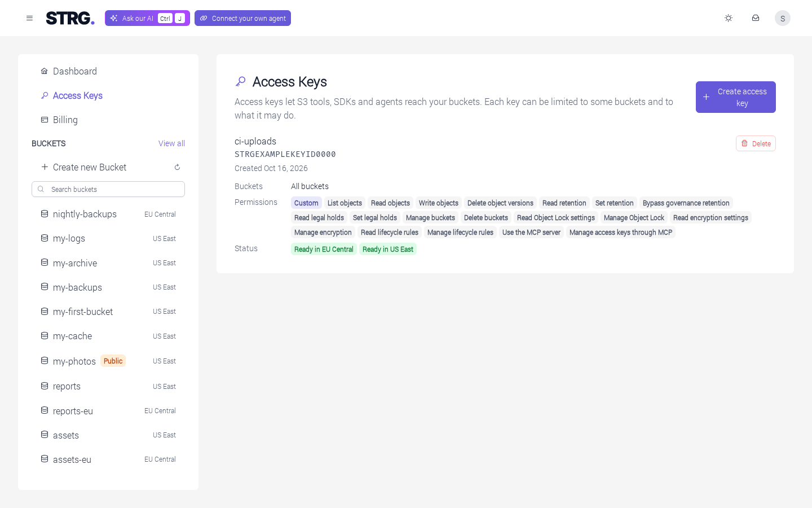Click the nightly-backups bucket icon
Screen dimensions: 812x508
pyautogui.click(x=45, y=214)
